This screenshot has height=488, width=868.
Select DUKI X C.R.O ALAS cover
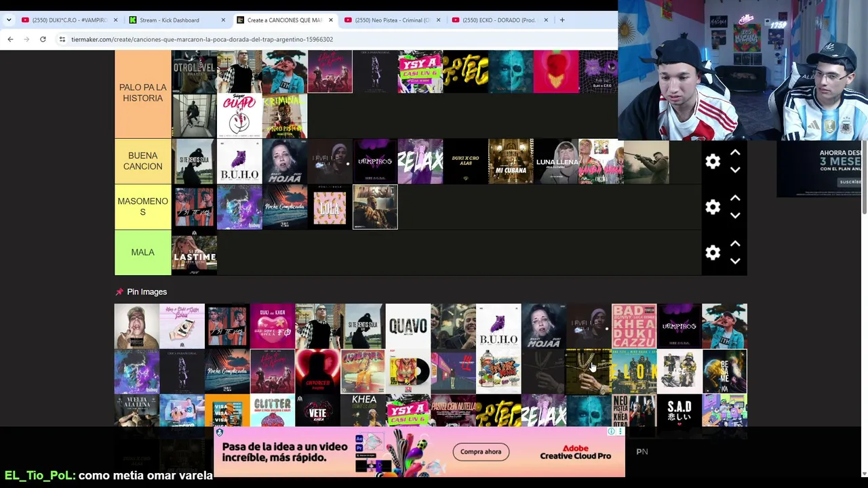[465, 161]
